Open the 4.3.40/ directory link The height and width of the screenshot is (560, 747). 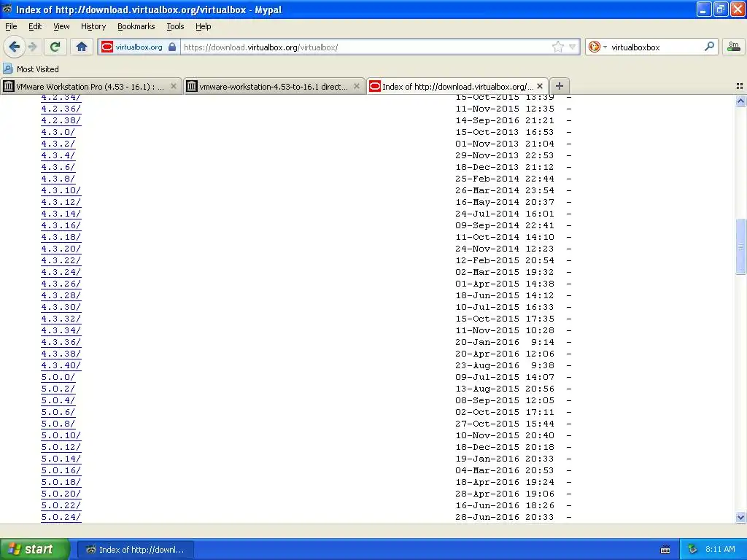pyautogui.click(x=61, y=366)
